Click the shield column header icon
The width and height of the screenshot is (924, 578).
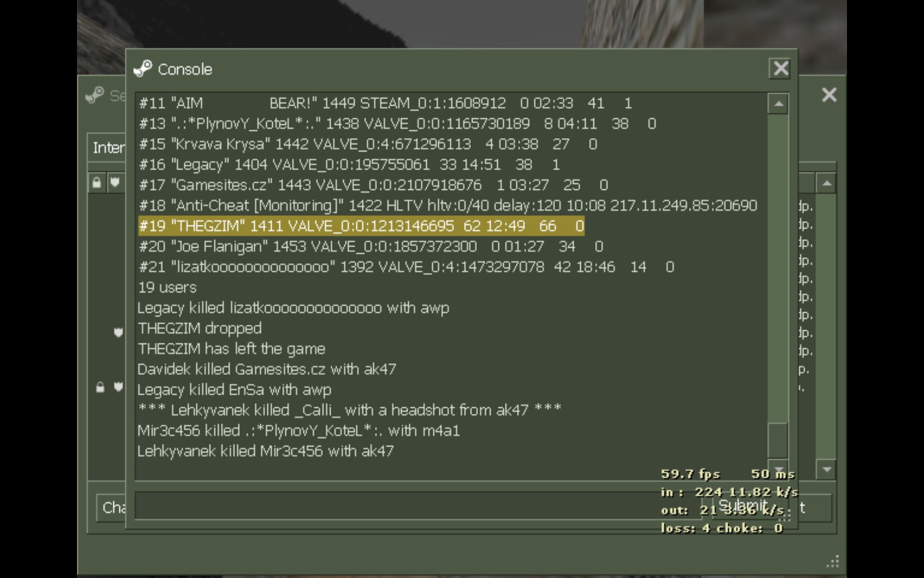(x=114, y=183)
